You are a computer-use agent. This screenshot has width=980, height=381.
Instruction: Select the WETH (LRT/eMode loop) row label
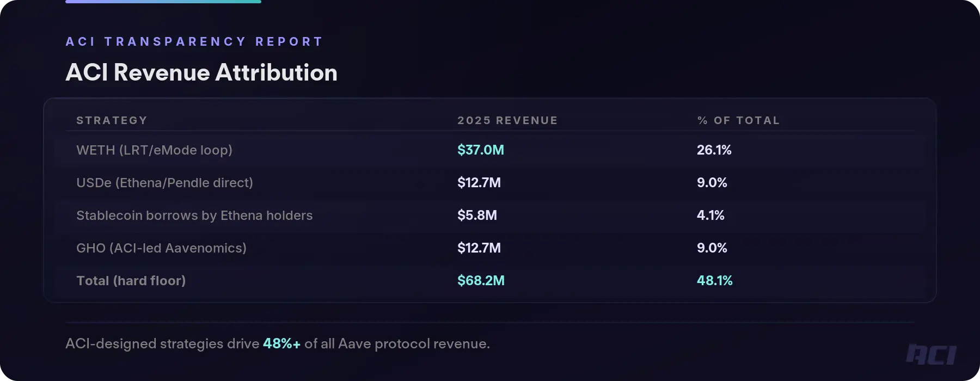pyautogui.click(x=154, y=150)
